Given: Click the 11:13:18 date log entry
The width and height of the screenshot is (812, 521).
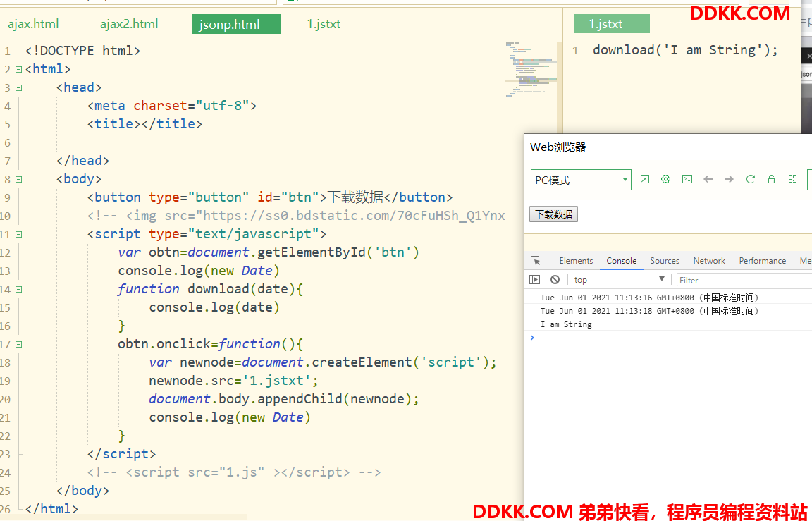Looking at the screenshot, I should 649,311.
